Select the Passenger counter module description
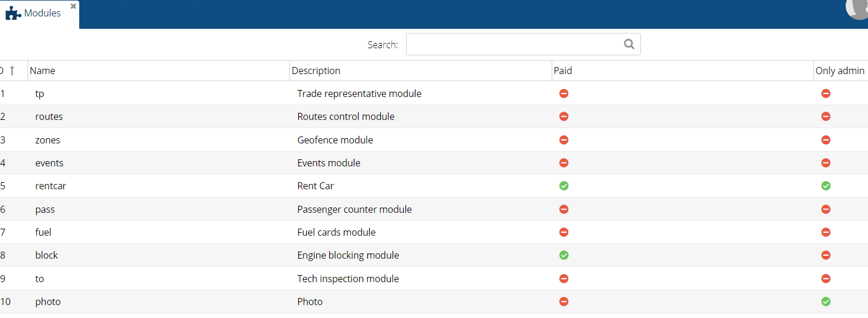Screen dimensions: 868x318 354,209
